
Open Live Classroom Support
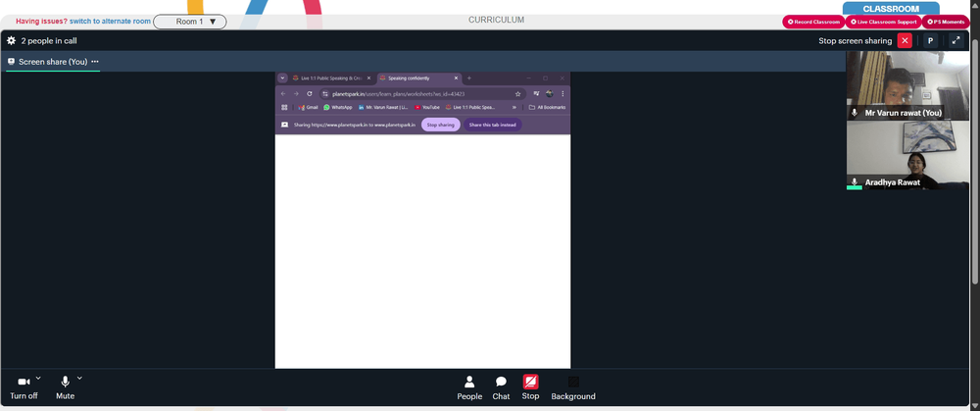(883, 22)
